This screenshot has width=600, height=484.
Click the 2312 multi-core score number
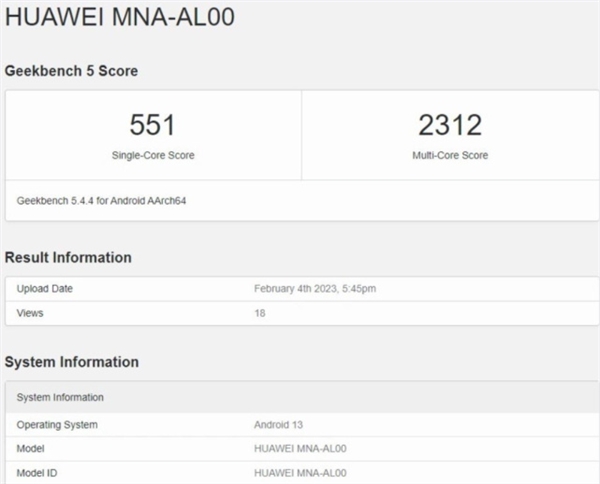(449, 125)
